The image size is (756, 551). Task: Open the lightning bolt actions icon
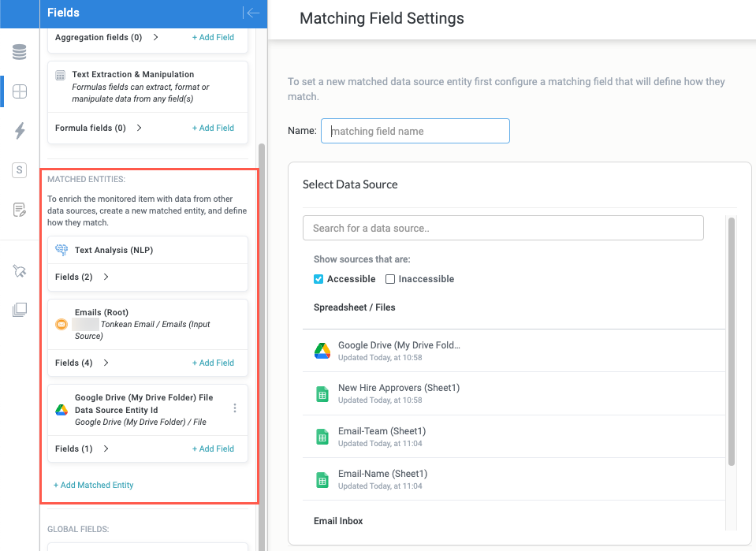pos(20,131)
